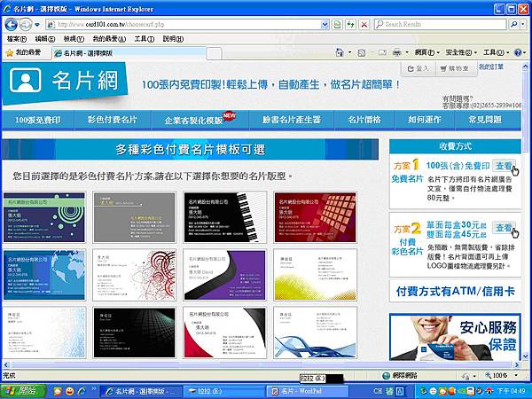Image resolution: width=532 pixels, height=399 pixels.
Task: Go to 100張免費印 navigation item
Action: coord(37,120)
